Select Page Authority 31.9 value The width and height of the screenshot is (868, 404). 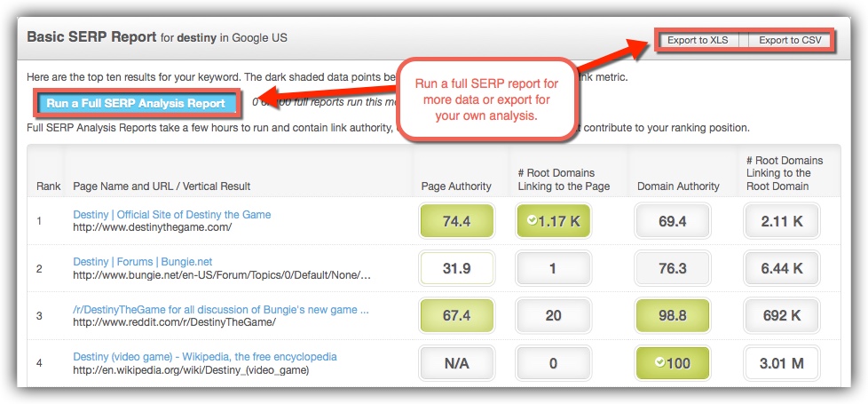[x=457, y=269]
